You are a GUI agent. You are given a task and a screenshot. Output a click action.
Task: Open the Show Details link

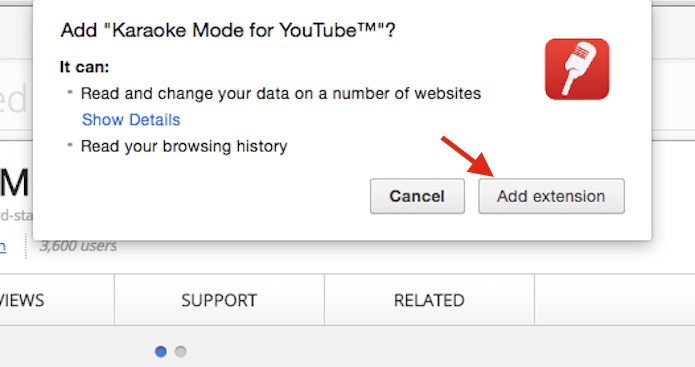(x=131, y=120)
